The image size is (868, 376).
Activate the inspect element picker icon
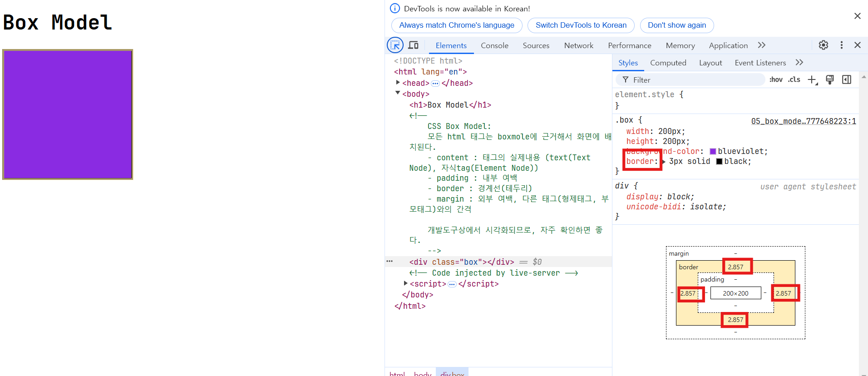(395, 45)
